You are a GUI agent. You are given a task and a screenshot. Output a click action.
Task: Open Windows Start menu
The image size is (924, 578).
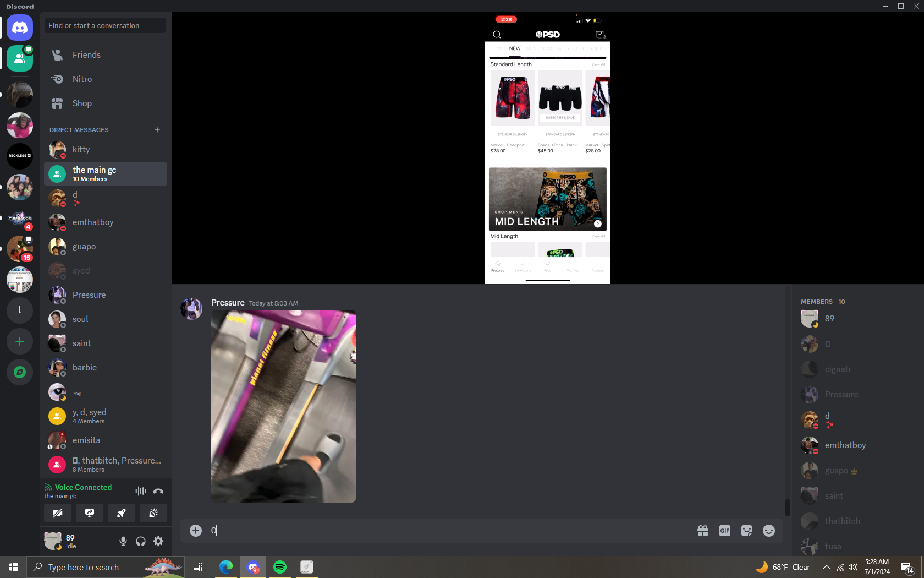pos(13,567)
